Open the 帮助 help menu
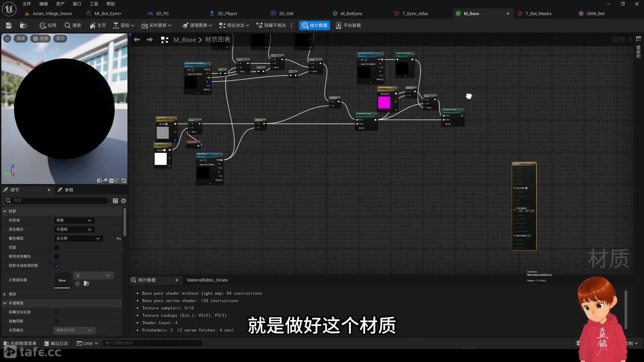This screenshot has height=362, width=644. click(111, 4)
